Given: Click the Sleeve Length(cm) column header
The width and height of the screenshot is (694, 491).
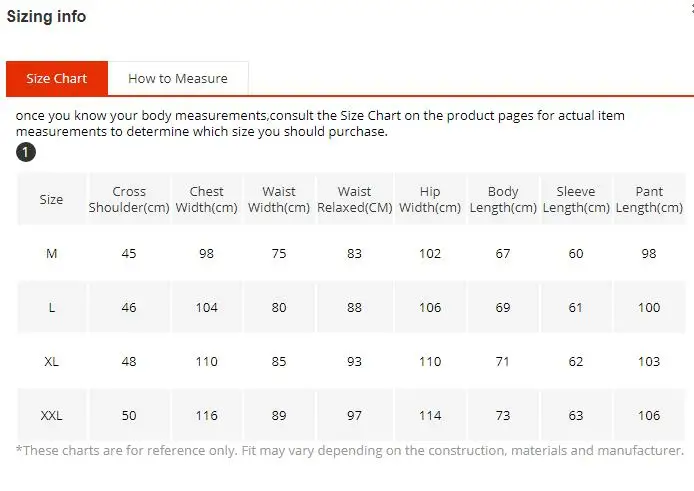Looking at the screenshot, I should click(x=576, y=199).
